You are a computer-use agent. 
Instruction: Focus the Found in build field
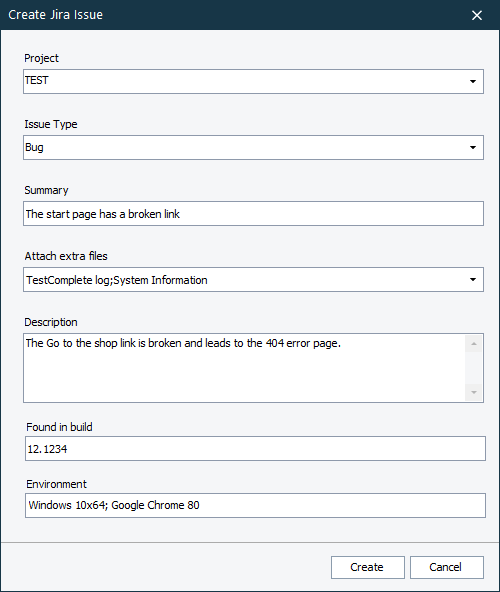tap(255, 449)
